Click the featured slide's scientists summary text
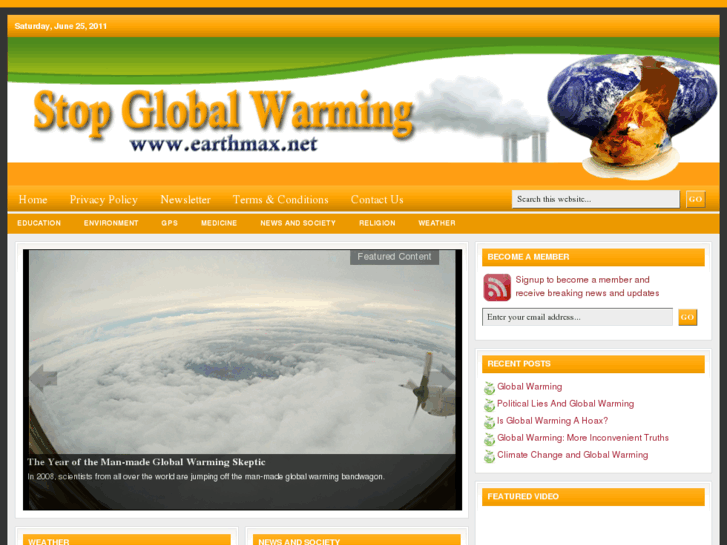This screenshot has height=545, width=727. pyautogui.click(x=206, y=477)
